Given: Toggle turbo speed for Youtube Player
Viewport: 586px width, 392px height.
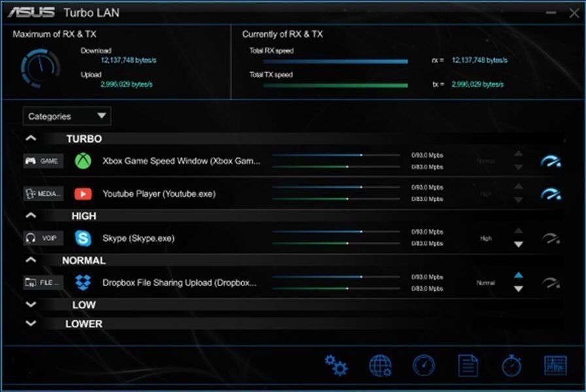Looking at the screenshot, I should (x=551, y=194).
